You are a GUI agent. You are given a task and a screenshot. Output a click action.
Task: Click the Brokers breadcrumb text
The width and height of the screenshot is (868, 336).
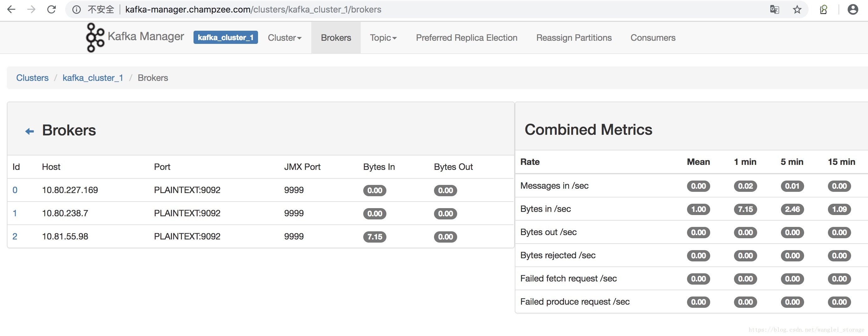pyautogui.click(x=152, y=78)
